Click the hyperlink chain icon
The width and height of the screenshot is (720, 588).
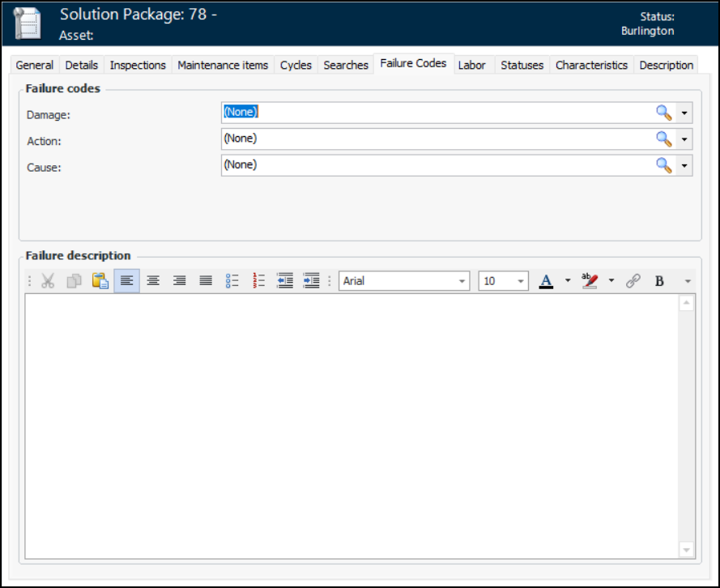[x=633, y=281]
